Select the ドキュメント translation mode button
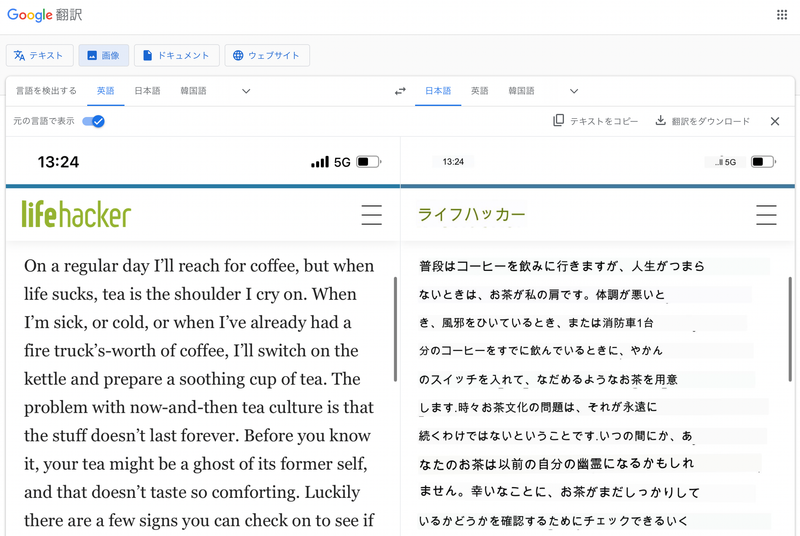The image size is (800, 536). tap(177, 55)
